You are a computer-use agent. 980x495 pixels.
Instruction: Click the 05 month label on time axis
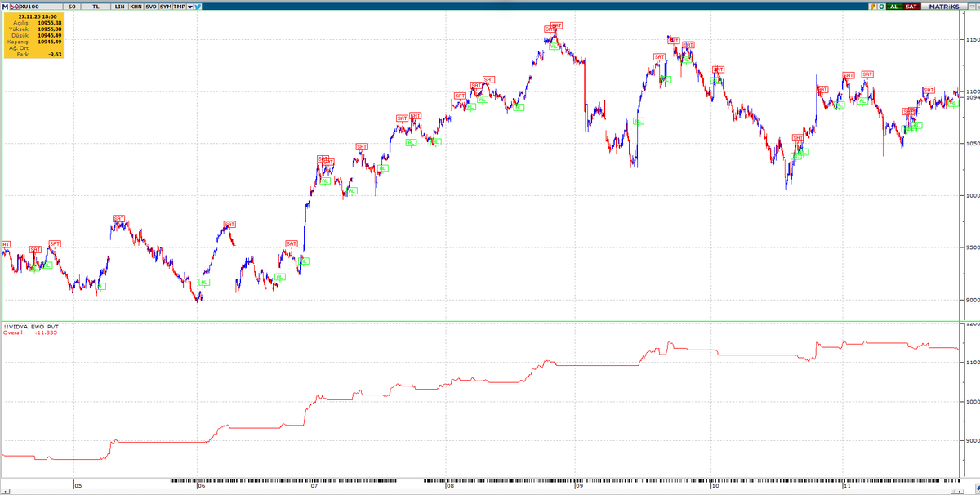pos(78,487)
